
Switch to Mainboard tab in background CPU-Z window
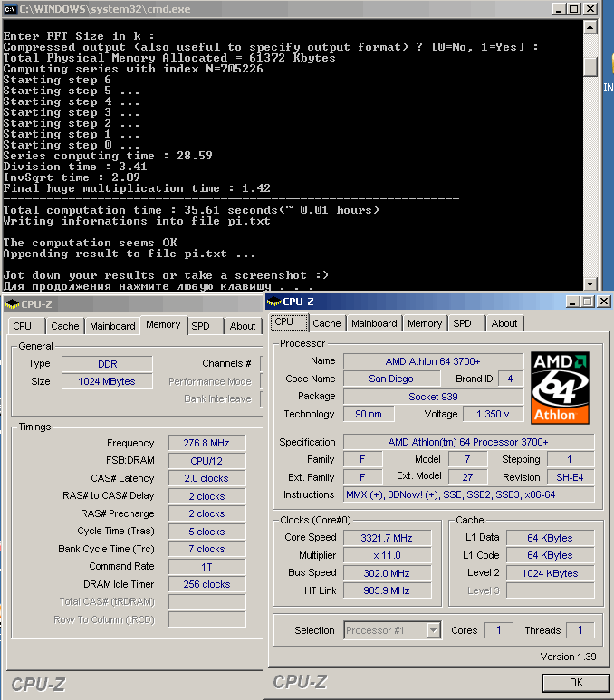point(112,326)
